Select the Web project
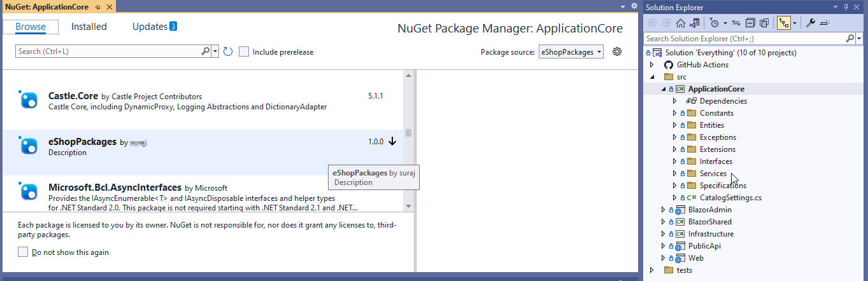This screenshot has width=868, height=281. coord(695,258)
